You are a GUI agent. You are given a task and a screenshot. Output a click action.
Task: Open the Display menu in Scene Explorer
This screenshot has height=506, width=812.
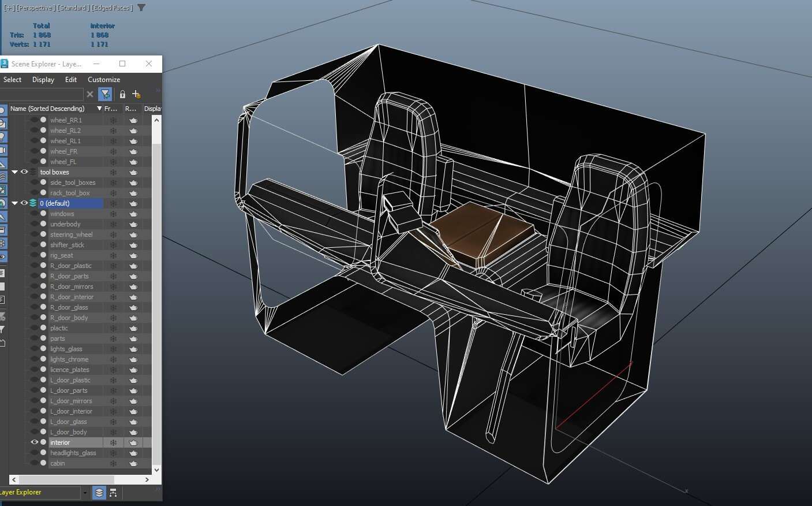coord(43,80)
